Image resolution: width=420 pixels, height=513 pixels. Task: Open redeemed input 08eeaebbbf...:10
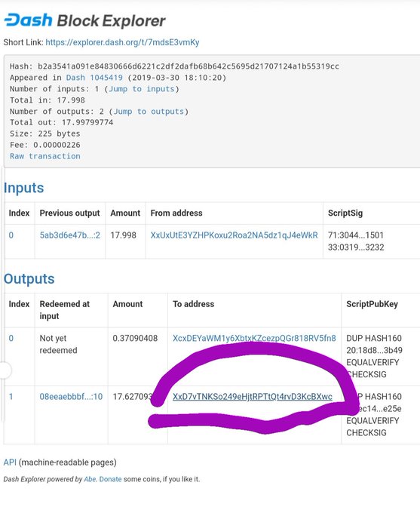tap(71, 397)
